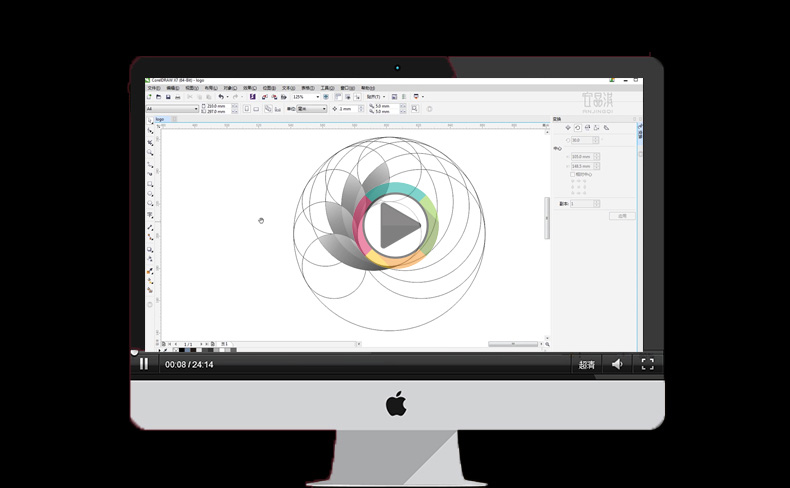Click the Print icon in toolbar

[177, 97]
